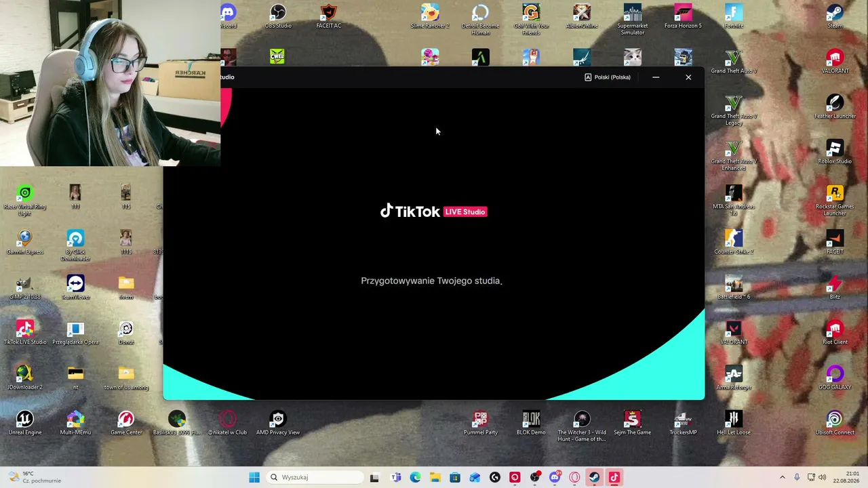Select the TikTok LIVE Studio desktop shortcut
This screenshot has height=488, width=868.
[25, 332]
